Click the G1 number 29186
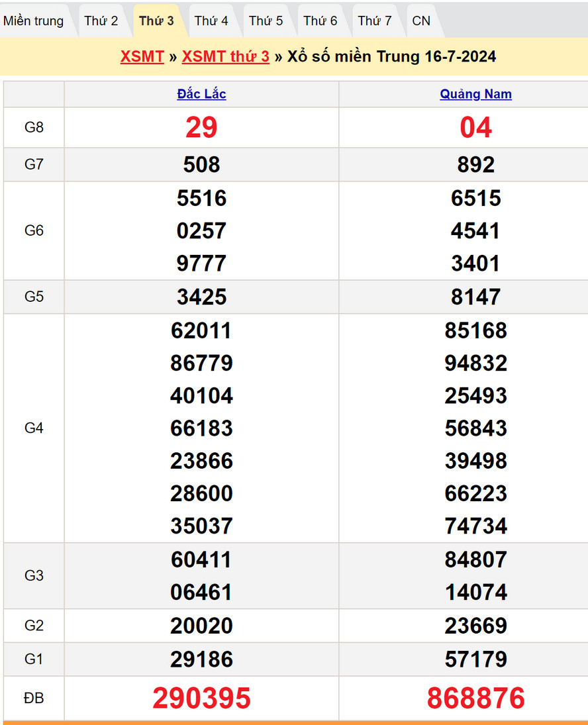 201,659
